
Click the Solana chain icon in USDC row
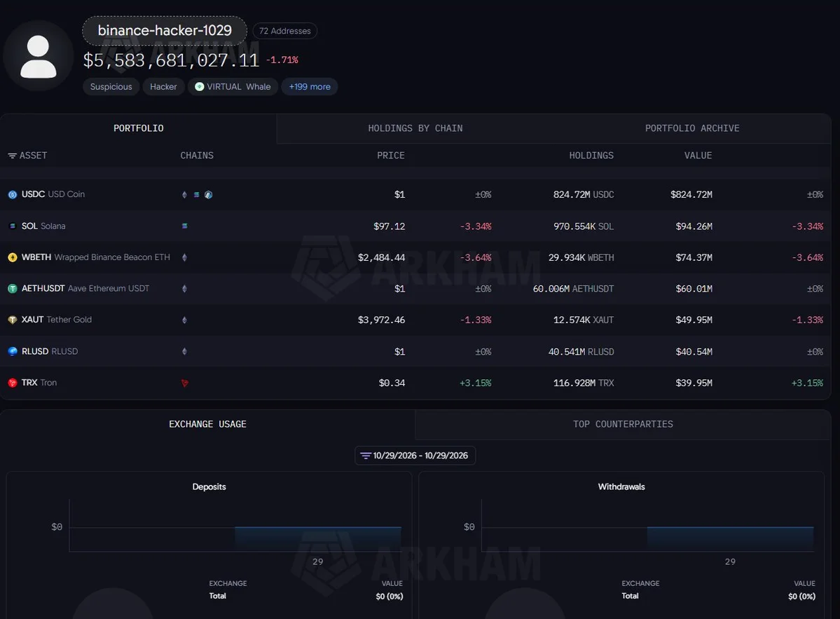coord(197,195)
